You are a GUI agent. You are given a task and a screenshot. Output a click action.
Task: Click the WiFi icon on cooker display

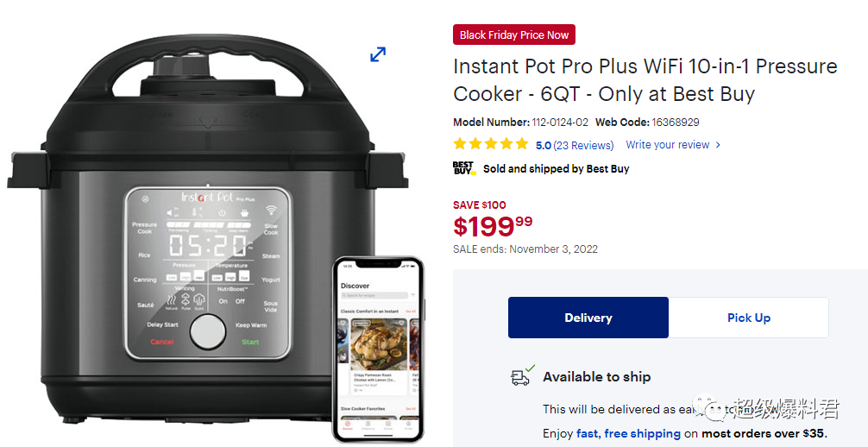click(x=271, y=210)
